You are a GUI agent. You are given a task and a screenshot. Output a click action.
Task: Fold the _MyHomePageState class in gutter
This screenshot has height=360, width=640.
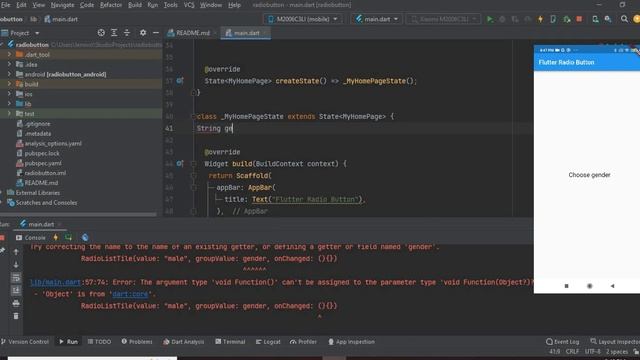coord(193,116)
